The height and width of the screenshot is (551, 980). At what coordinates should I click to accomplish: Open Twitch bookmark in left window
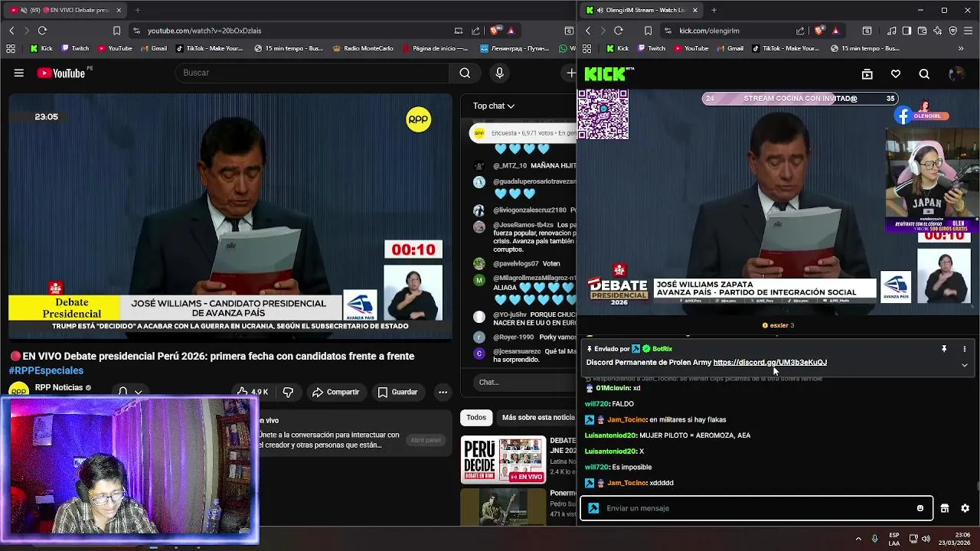74,48
